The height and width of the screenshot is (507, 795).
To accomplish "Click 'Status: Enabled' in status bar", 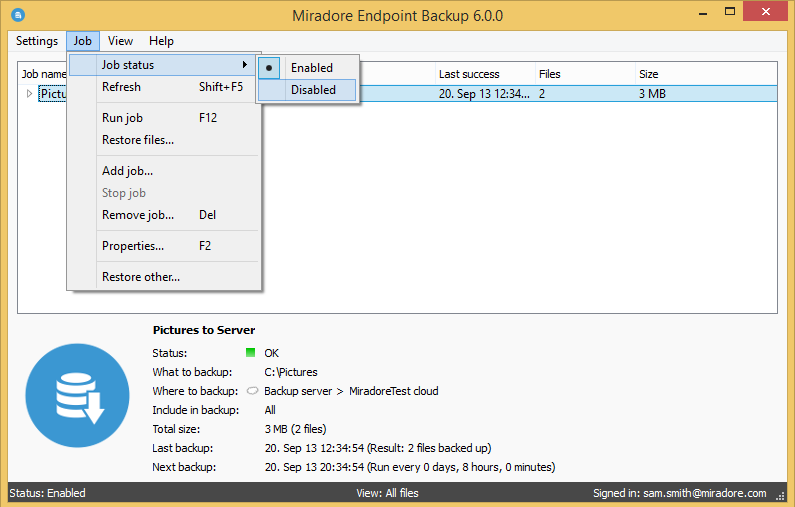I will pos(47,493).
